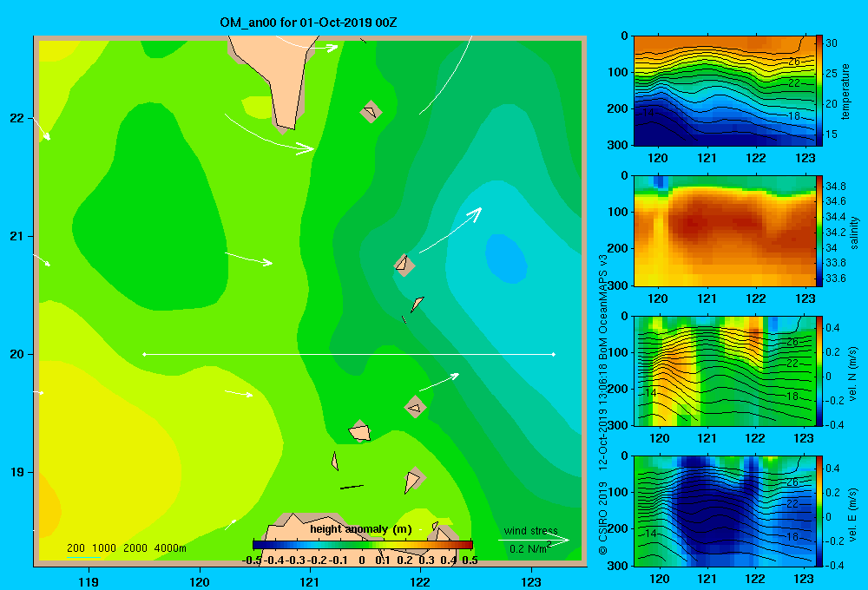The height and width of the screenshot is (590, 868).
Task: Click the "vel. N (m/s)" axis label
Action: pos(852,374)
